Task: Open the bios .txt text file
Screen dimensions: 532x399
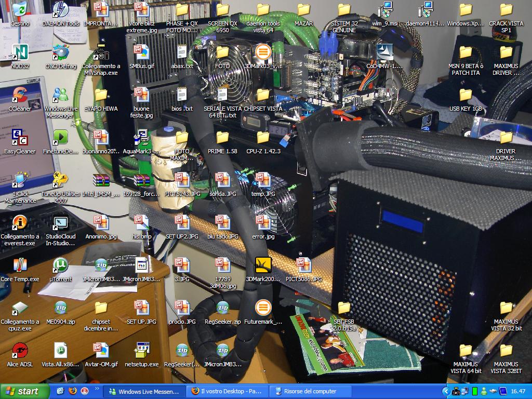Action: pos(182,95)
